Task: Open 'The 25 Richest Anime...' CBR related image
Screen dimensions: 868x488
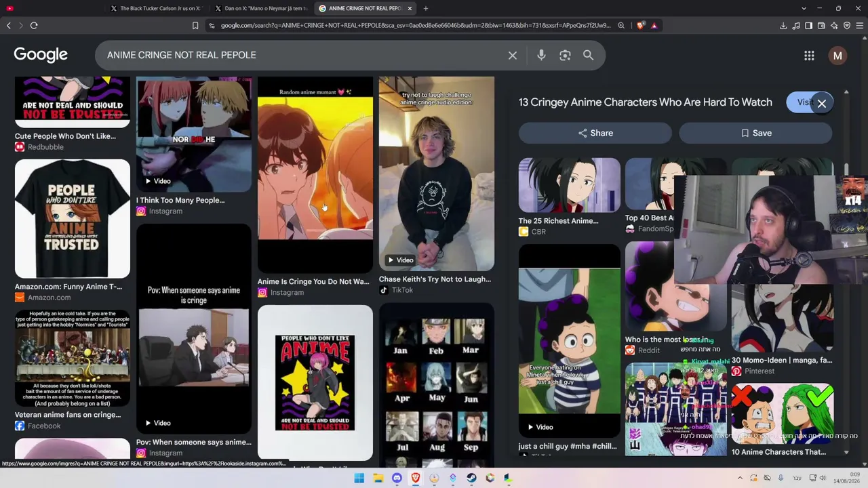Action: 570,185
